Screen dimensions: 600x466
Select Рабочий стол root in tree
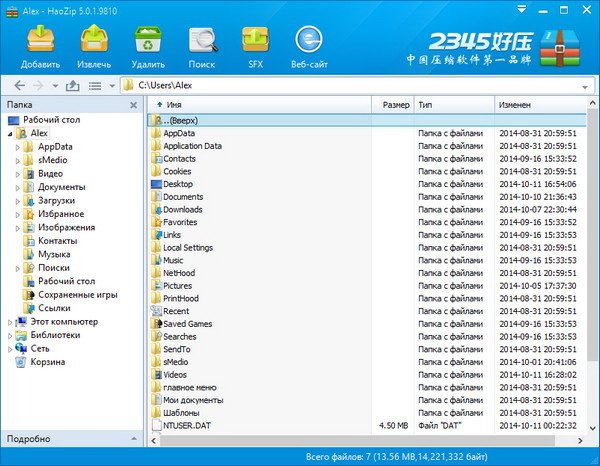point(52,120)
